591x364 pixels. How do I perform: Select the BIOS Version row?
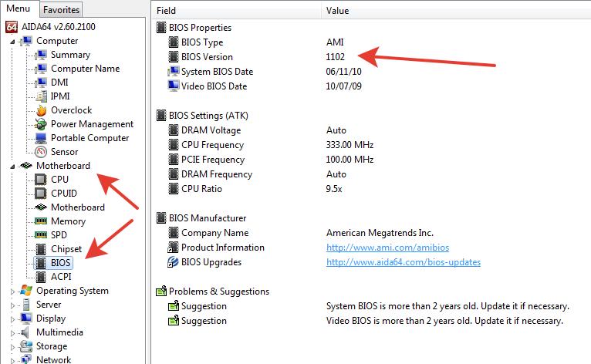tap(207, 57)
